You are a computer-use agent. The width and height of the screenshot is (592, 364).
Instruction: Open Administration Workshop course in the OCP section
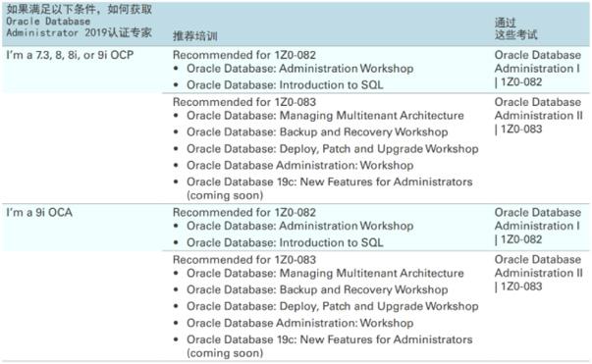[299, 69]
